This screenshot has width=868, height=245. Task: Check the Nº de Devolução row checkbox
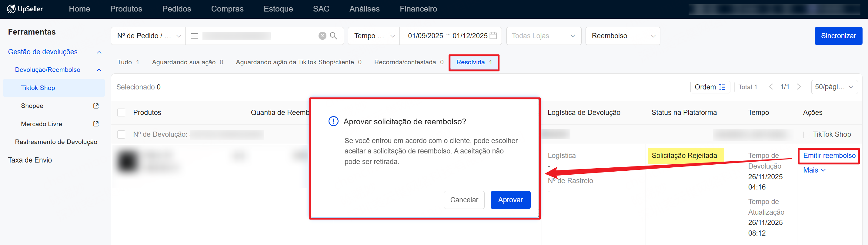(x=121, y=134)
